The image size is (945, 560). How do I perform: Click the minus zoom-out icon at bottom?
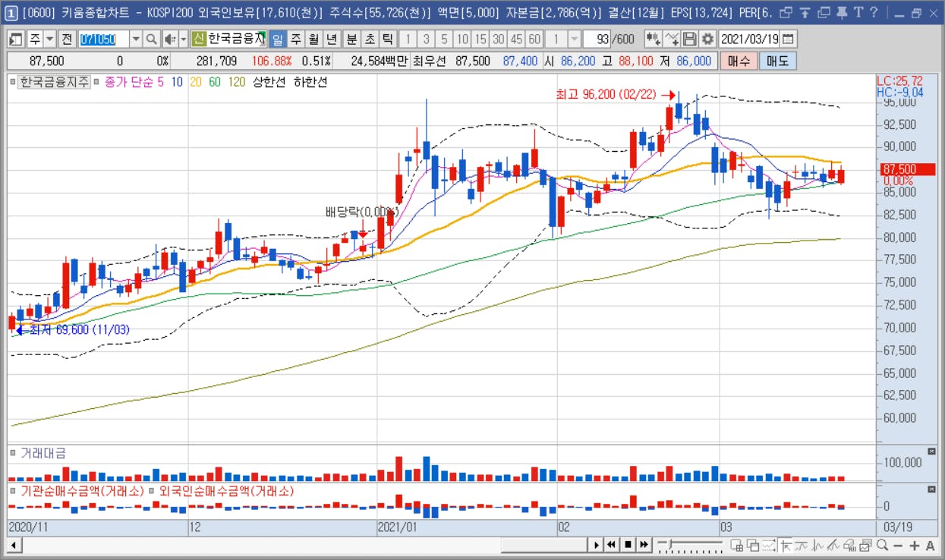point(898,545)
